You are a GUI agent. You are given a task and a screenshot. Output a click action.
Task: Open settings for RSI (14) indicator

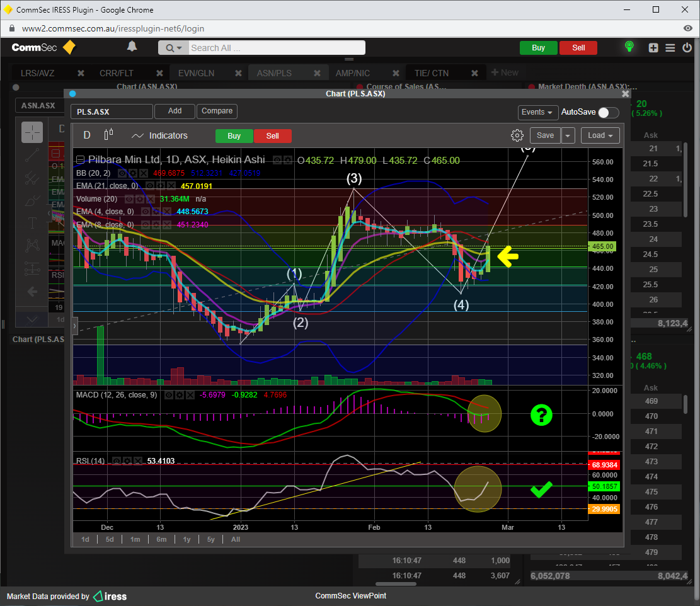click(x=127, y=460)
